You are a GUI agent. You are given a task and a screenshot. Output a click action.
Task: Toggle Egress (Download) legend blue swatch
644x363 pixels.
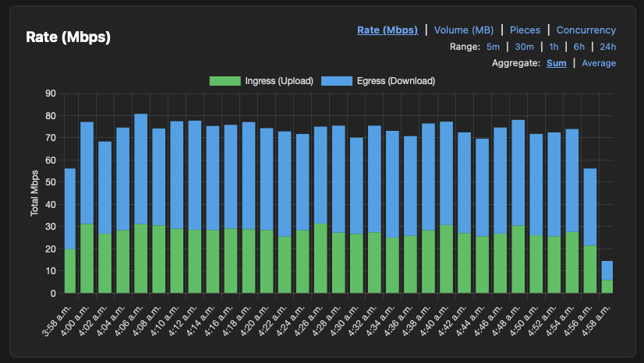(335, 81)
